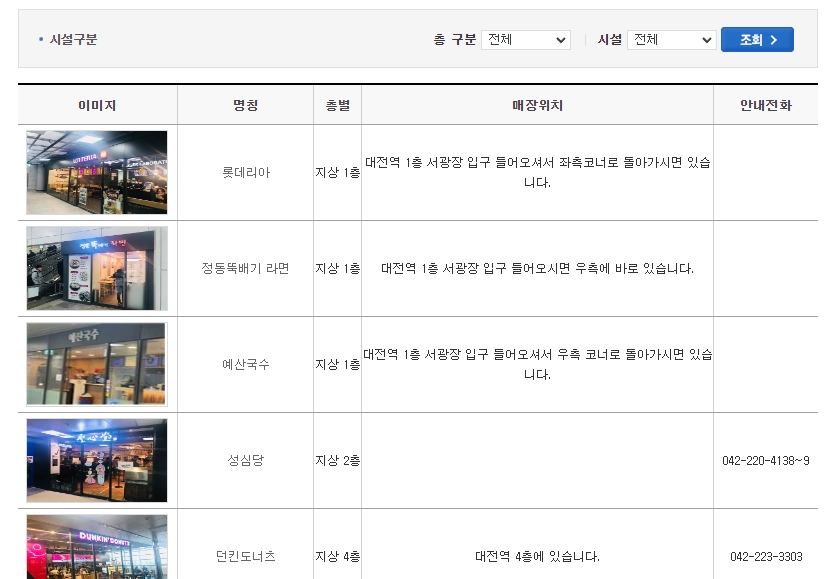This screenshot has width=840, height=579.
Task: Click the 명칭 column header
Action: pyautogui.click(x=245, y=104)
